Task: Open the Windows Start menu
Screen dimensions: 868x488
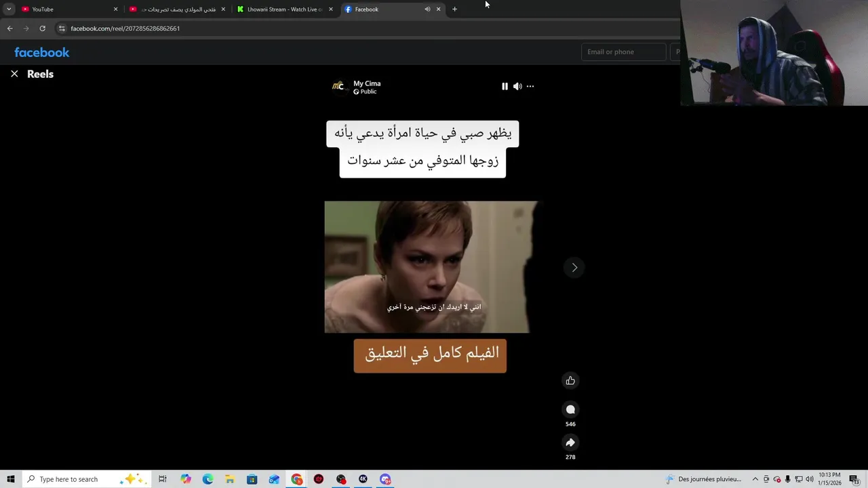Action: 11,479
